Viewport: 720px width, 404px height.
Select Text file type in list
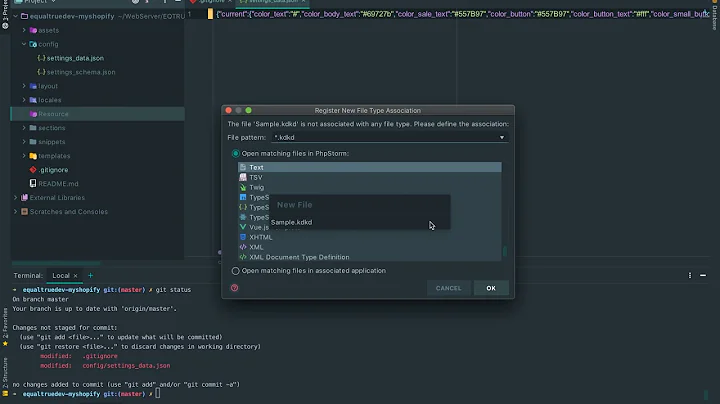click(x=370, y=167)
